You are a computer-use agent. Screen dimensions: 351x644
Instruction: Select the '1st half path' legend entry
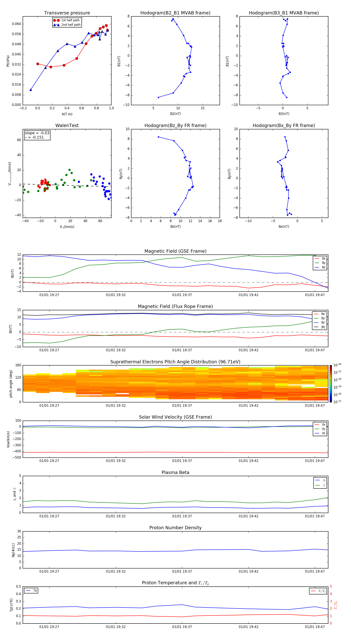[67, 20]
